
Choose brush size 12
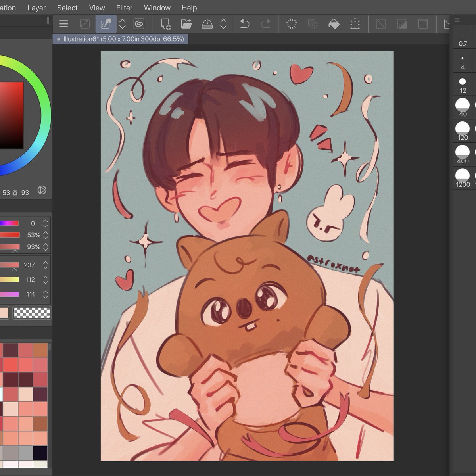click(463, 85)
